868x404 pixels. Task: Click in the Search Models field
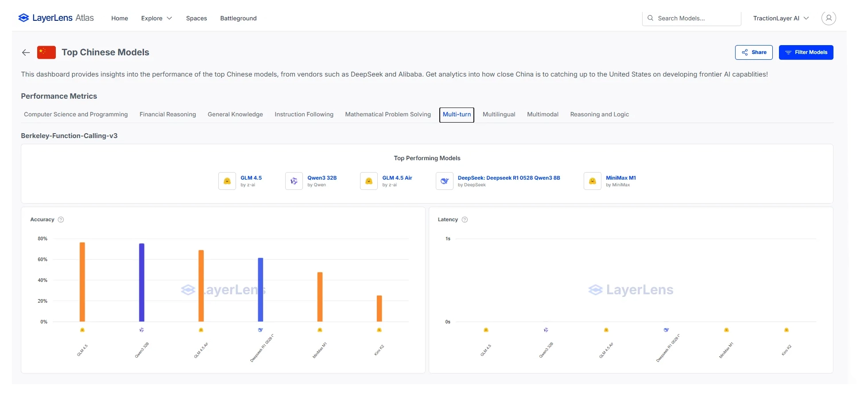click(692, 18)
